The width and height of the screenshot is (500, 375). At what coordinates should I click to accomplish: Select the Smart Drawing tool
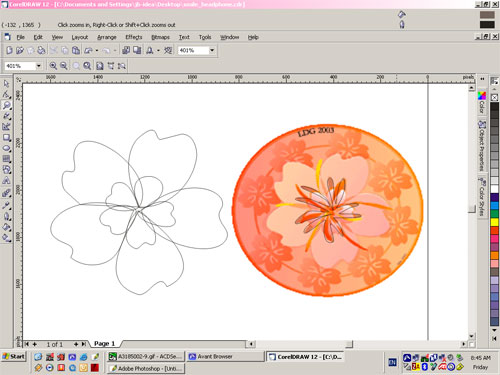tap(6, 127)
